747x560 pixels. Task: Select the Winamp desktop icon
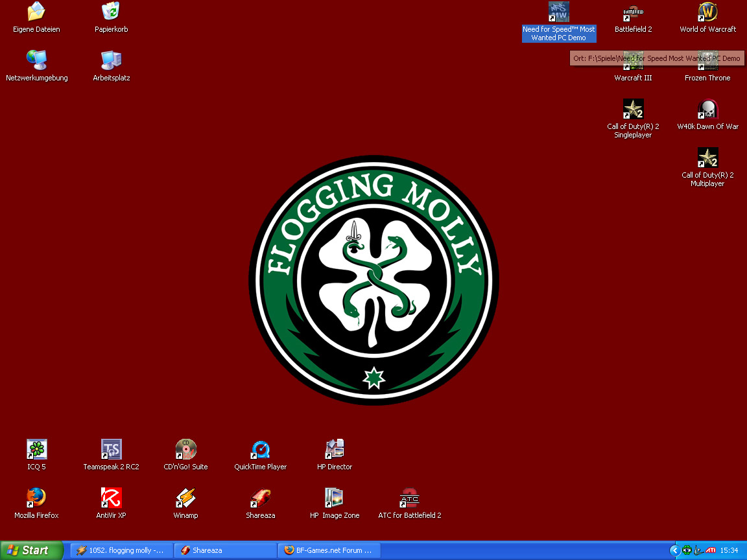[x=185, y=498]
